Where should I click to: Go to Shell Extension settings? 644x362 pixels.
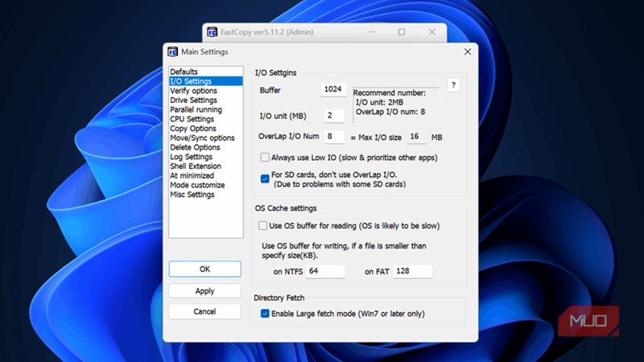(x=206, y=167)
